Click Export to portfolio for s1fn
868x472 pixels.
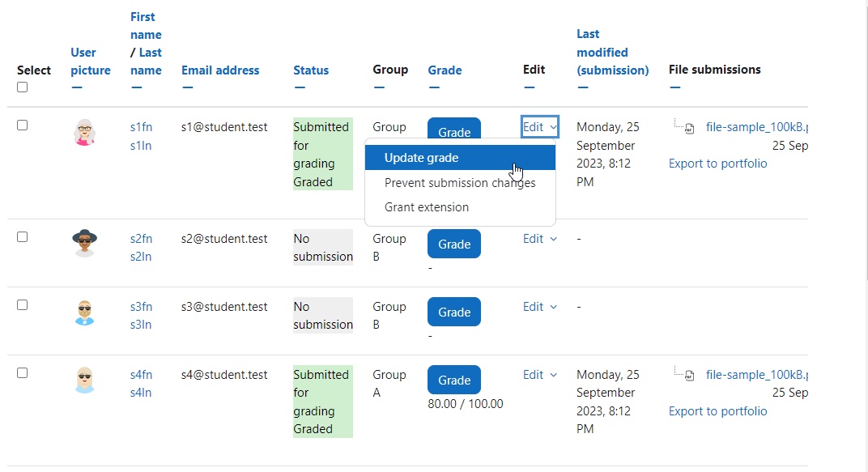click(717, 164)
